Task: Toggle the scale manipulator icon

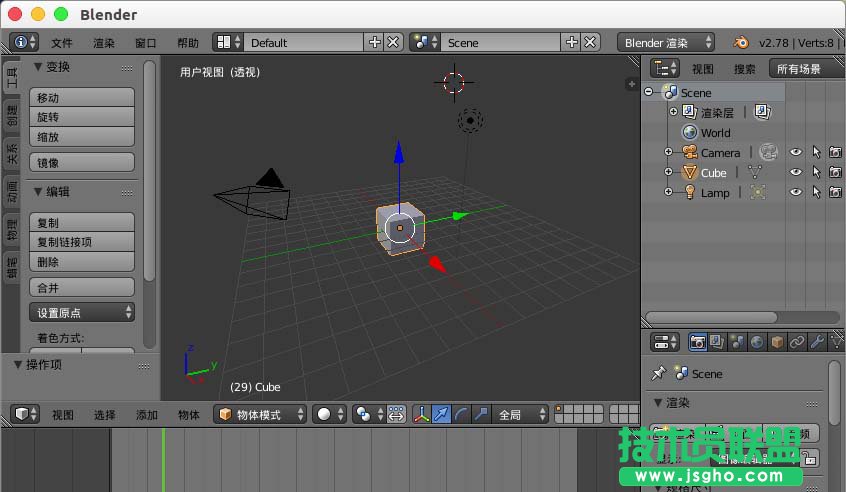Action: 481,414
